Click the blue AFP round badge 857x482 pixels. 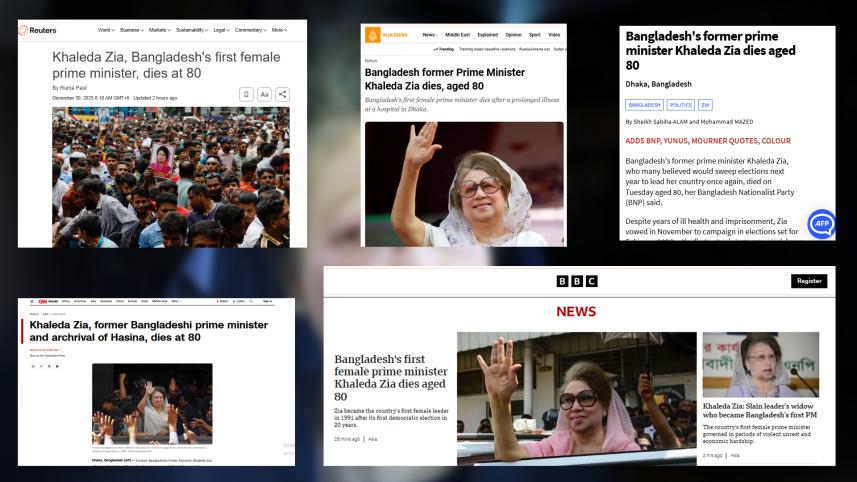(821, 224)
